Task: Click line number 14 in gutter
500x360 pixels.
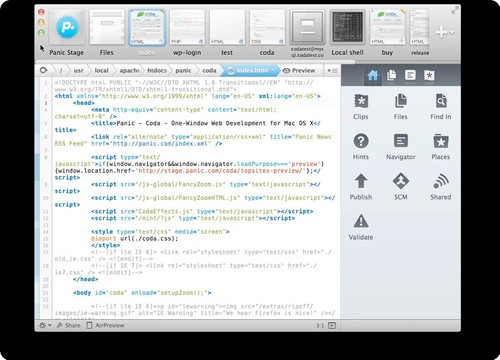Action: click(46, 232)
